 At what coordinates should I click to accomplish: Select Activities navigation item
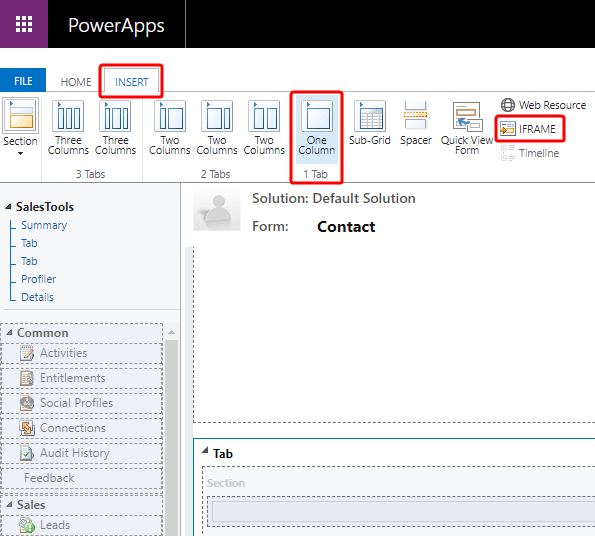tap(82, 353)
